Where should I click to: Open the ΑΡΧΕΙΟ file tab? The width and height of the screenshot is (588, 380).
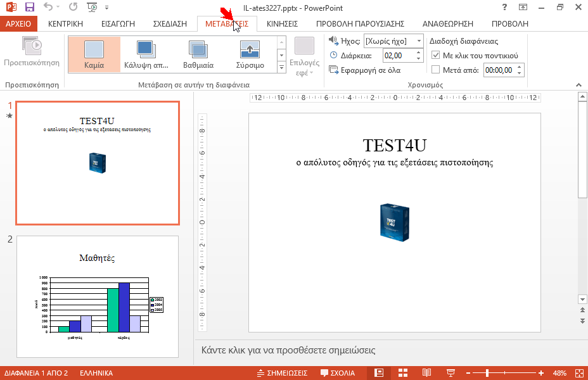(x=18, y=23)
